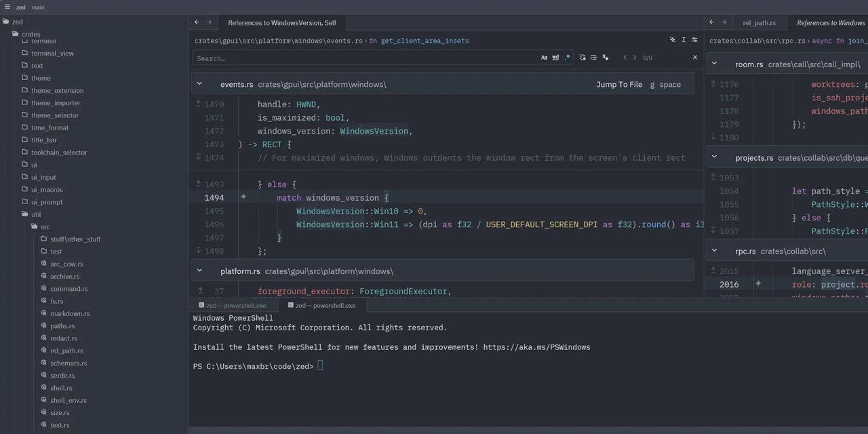Toggle regex search option

point(567,58)
